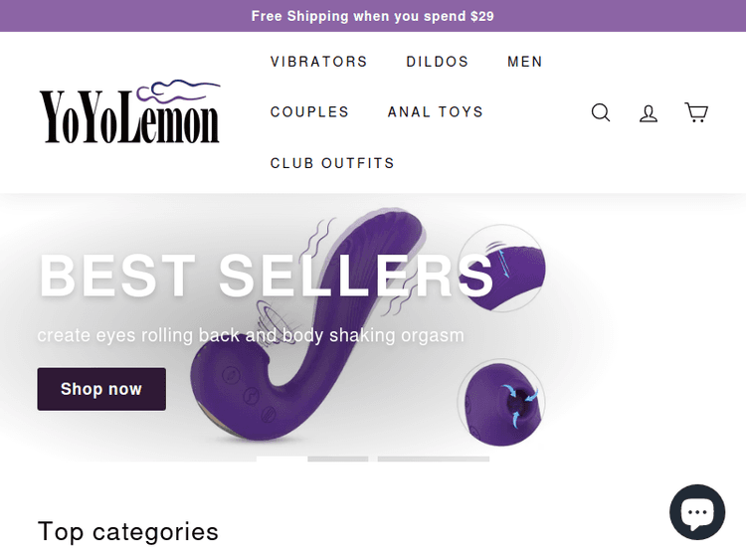Switch to the third slideshow indicator
This screenshot has width=746, height=560.
(x=433, y=459)
